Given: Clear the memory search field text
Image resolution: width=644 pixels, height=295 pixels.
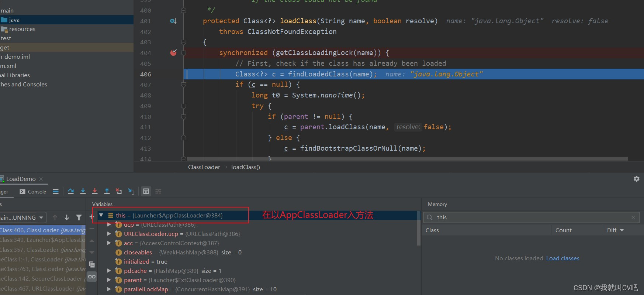Looking at the screenshot, I should click(633, 217).
